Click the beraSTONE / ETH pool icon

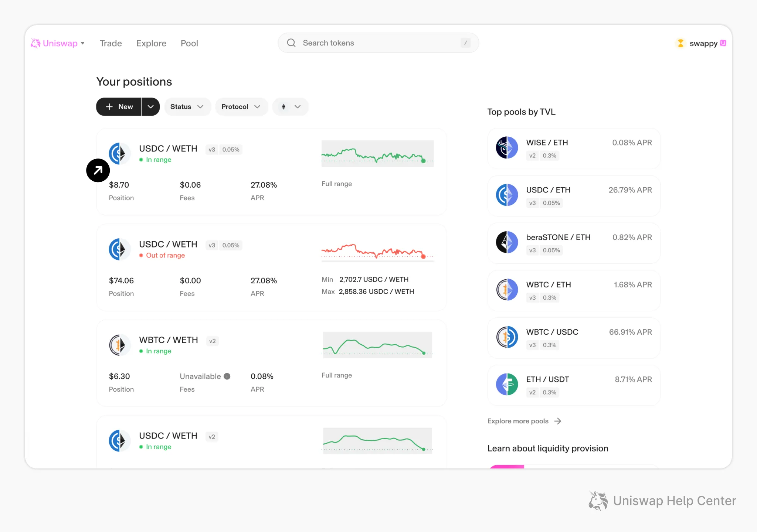507,242
